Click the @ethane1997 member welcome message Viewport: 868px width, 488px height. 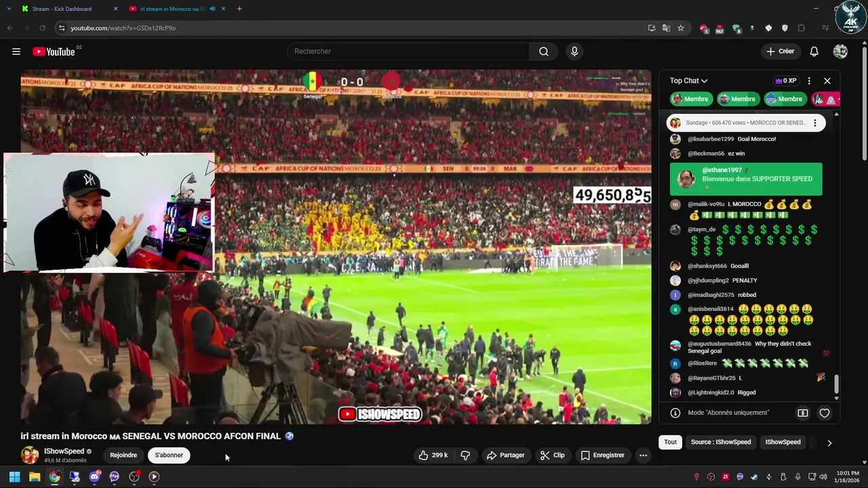click(x=746, y=180)
